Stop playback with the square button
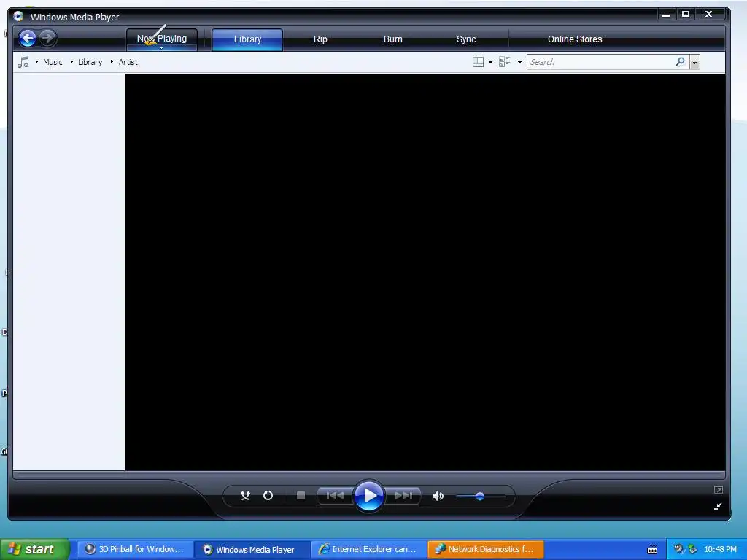 point(301,496)
